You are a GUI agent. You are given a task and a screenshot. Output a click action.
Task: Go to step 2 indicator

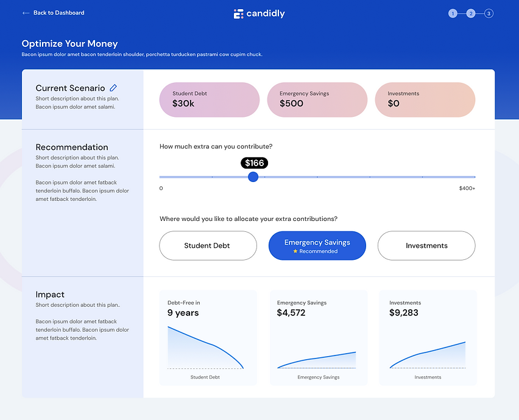tap(471, 13)
